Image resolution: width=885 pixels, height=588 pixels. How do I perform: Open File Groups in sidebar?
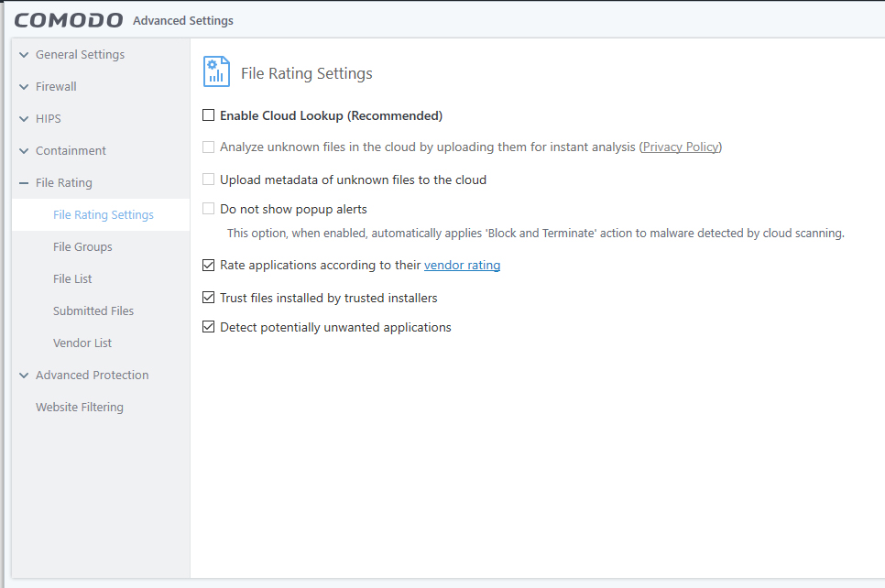tap(82, 246)
